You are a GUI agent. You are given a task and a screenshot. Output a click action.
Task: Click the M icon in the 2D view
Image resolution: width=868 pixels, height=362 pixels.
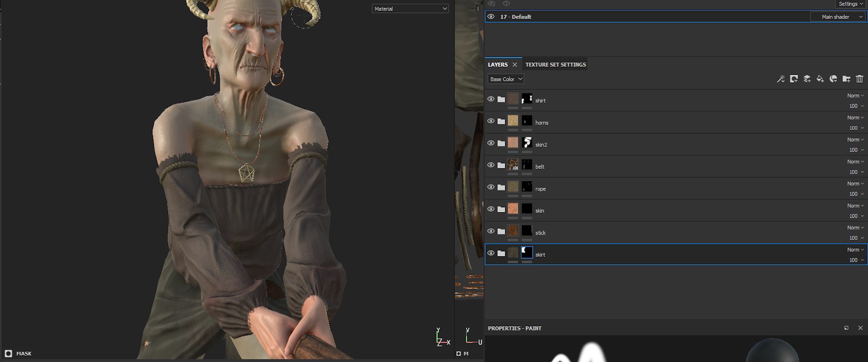tap(459, 353)
